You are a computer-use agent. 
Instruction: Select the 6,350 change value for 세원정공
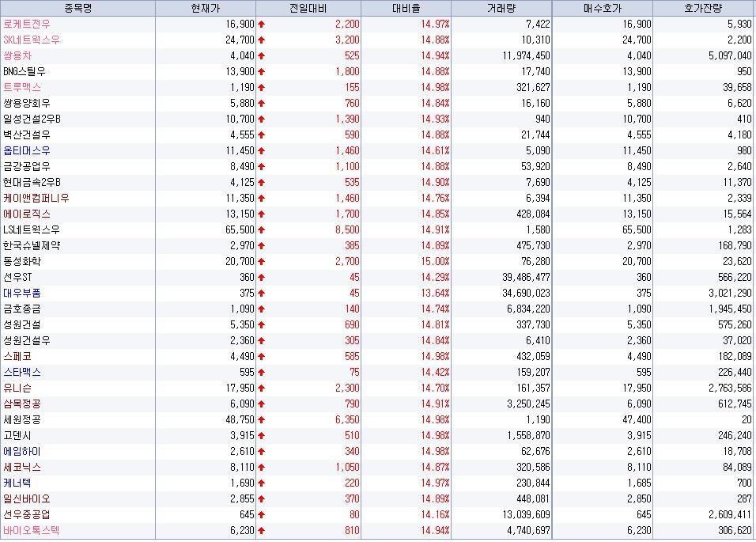tap(348, 420)
